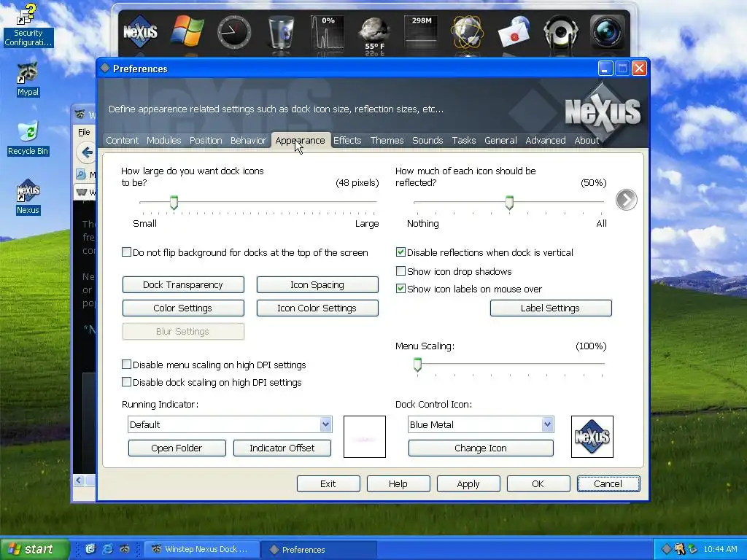747x560 pixels.
Task: Open the globe network dock icon
Action: [468, 32]
